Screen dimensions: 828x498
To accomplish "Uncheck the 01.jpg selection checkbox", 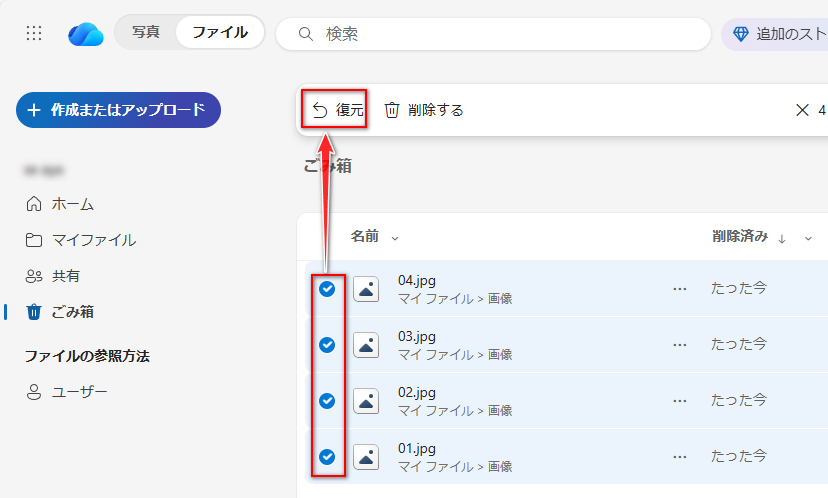I will pos(327,457).
